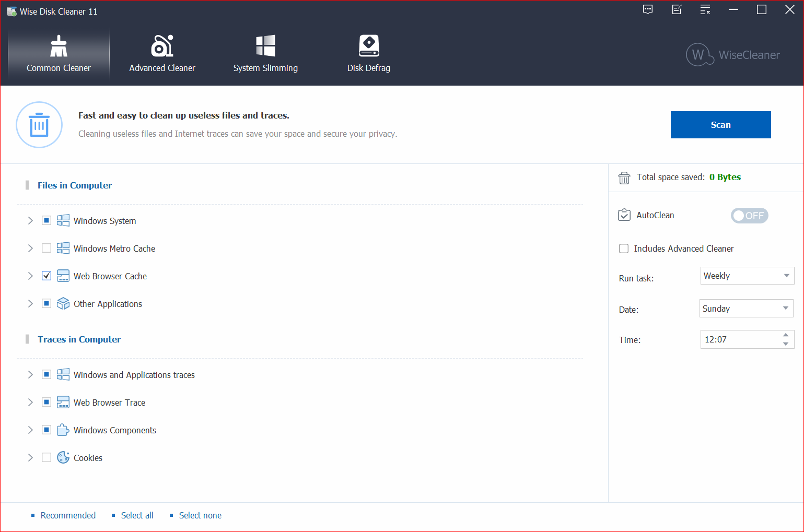Click the WiseCleaner logo
This screenshot has height=532, width=804.
(732, 54)
